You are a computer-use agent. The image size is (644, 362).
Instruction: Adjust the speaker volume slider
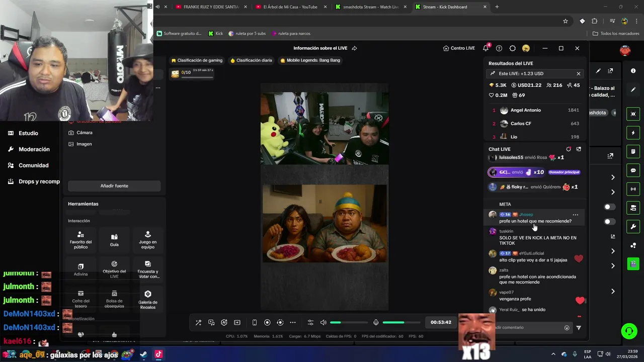[348, 322]
